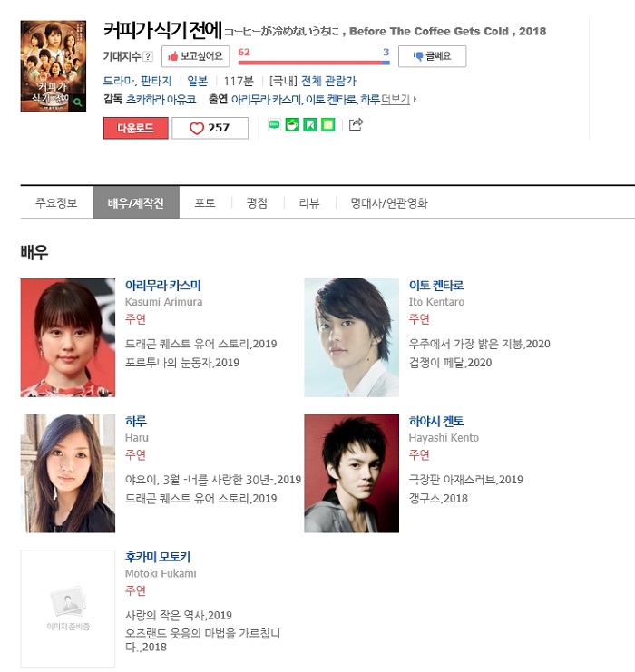The image size is (635, 672).
Task: Open director 츠카하라 아유코 link
Action: click(x=161, y=100)
